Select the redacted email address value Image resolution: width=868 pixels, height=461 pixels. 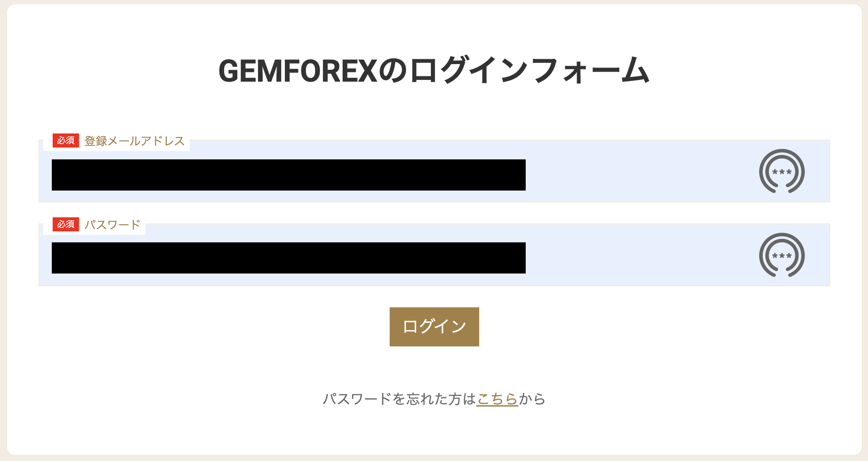pyautogui.click(x=288, y=175)
